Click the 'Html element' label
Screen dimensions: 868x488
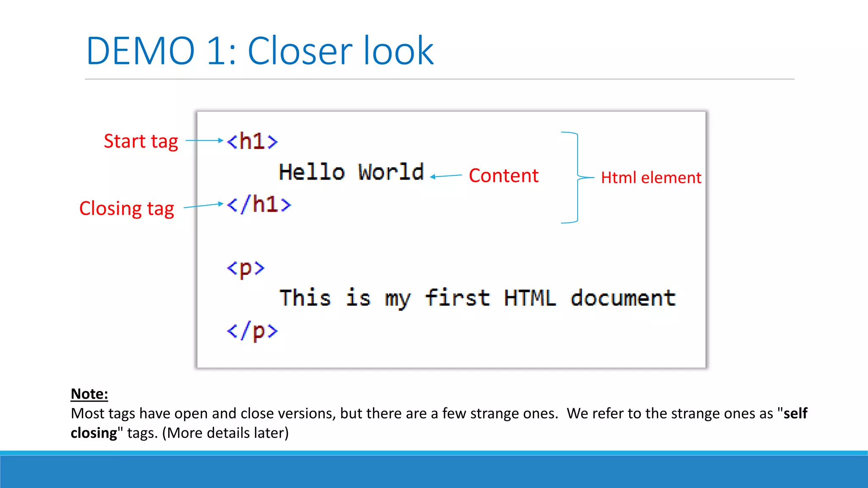click(x=651, y=177)
